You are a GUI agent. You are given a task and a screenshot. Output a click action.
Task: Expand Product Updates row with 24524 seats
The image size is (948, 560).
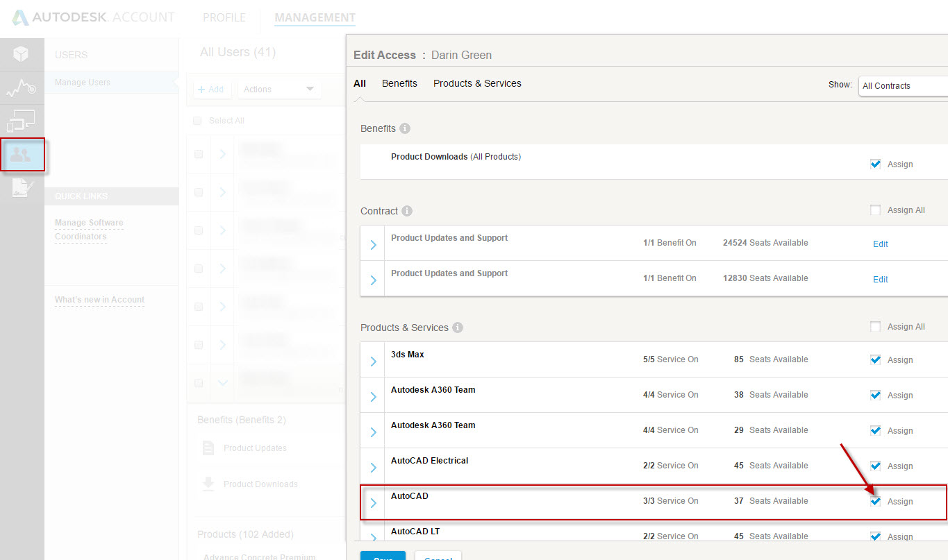[x=373, y=244]
